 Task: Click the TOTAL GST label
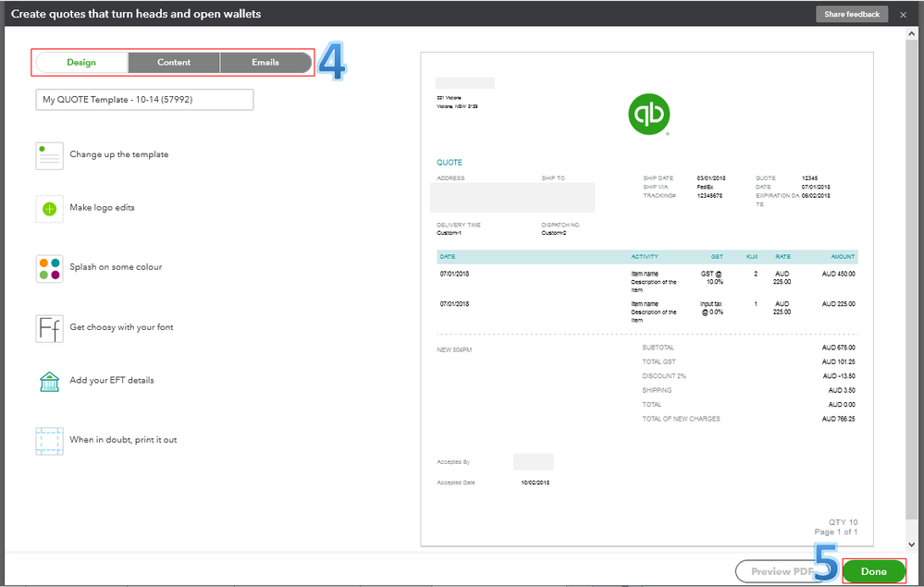tap(659, 361)
